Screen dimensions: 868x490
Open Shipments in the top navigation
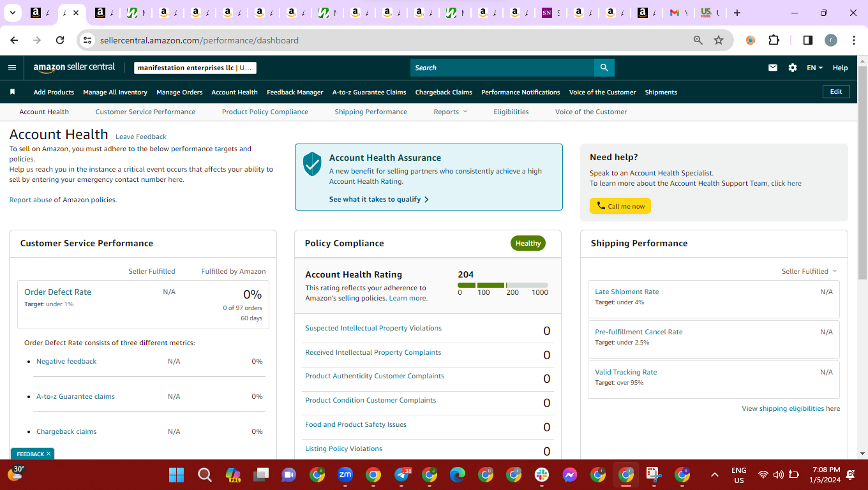pos(661,92)
